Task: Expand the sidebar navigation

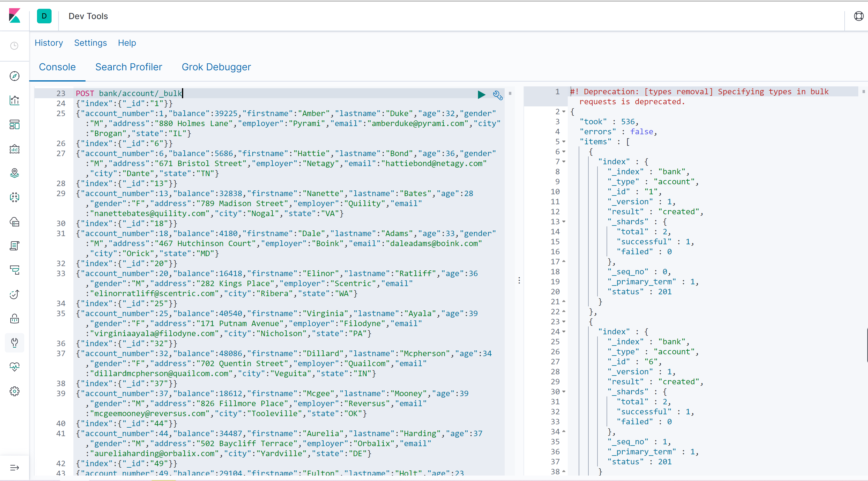Action: click(15, 468)
